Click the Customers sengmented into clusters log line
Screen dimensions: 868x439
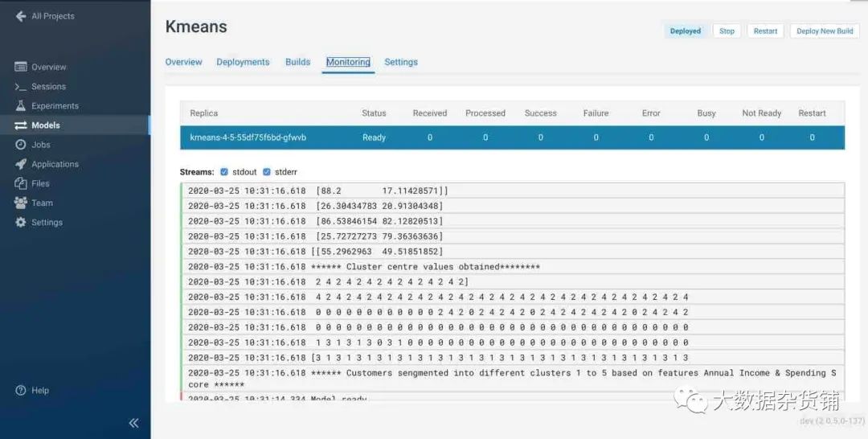click(x=513, y=379)
